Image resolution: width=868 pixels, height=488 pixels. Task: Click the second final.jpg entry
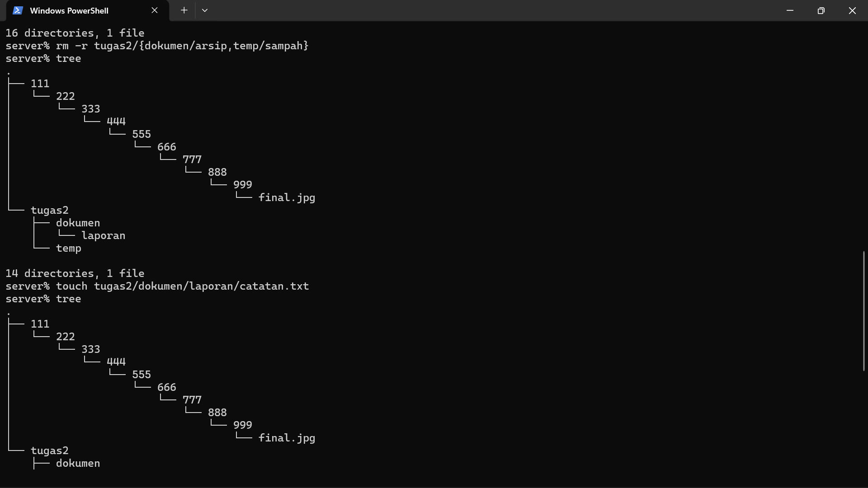[287, 438]
